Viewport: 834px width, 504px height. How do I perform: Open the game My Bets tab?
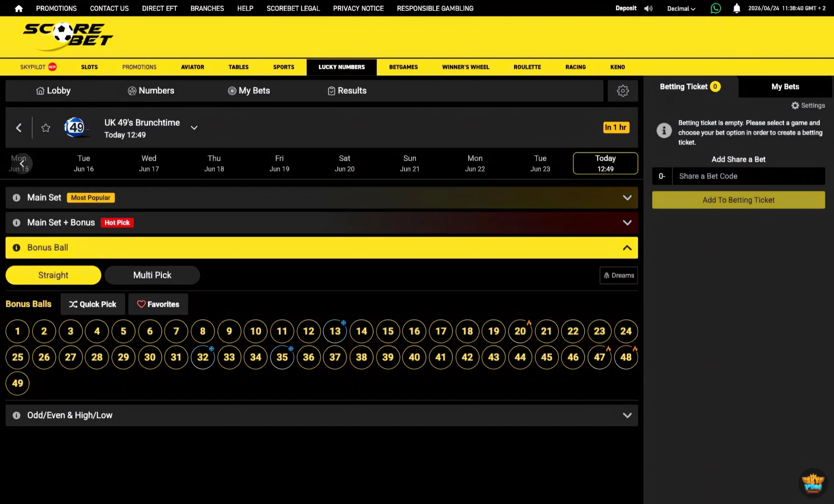coord(249,91)
